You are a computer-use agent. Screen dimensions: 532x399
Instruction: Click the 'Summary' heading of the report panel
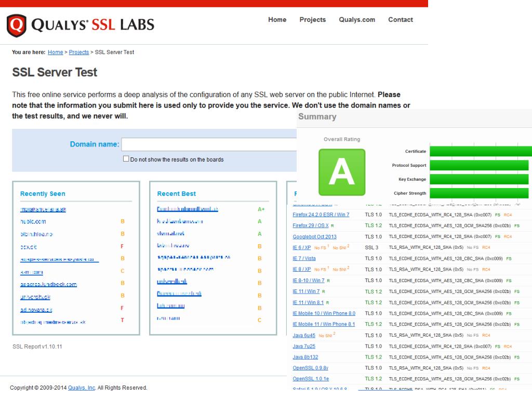317,117
